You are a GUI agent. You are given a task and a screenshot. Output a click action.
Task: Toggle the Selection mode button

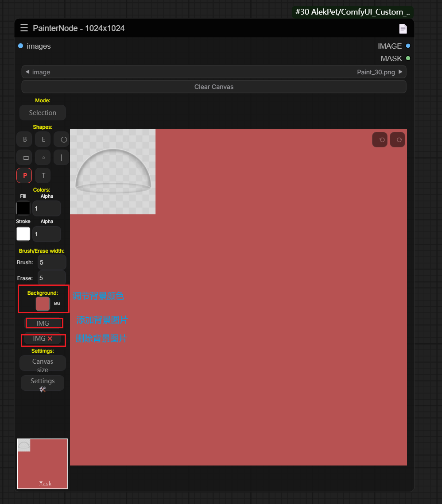pos(43,113)
